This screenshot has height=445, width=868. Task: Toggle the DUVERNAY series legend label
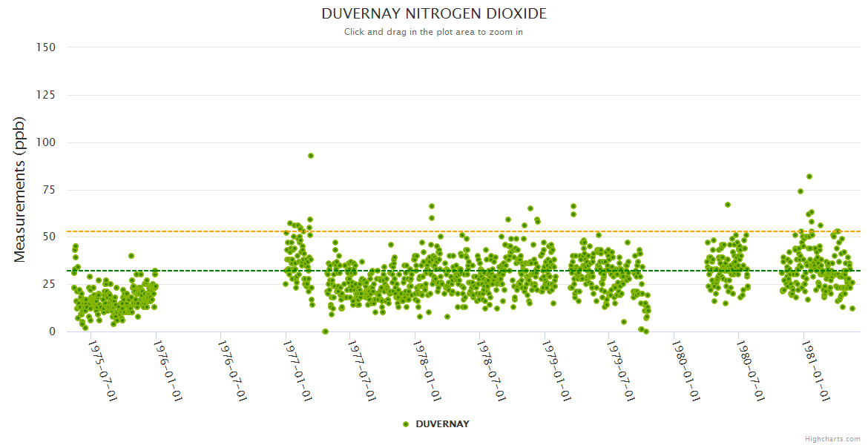[x=442, y=424]
